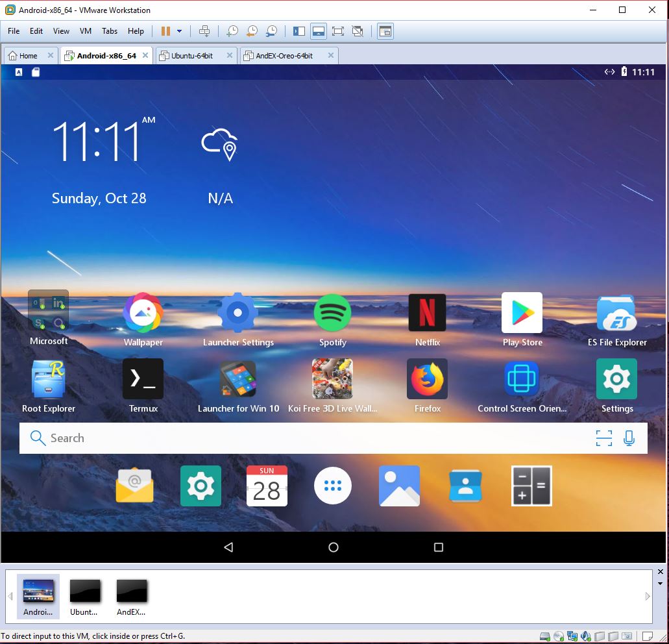Image resolution: width=669 pixels, height=644 pixels.
Task: Open the Calendar showing SUN 28
Action: [x=267, y=486]
